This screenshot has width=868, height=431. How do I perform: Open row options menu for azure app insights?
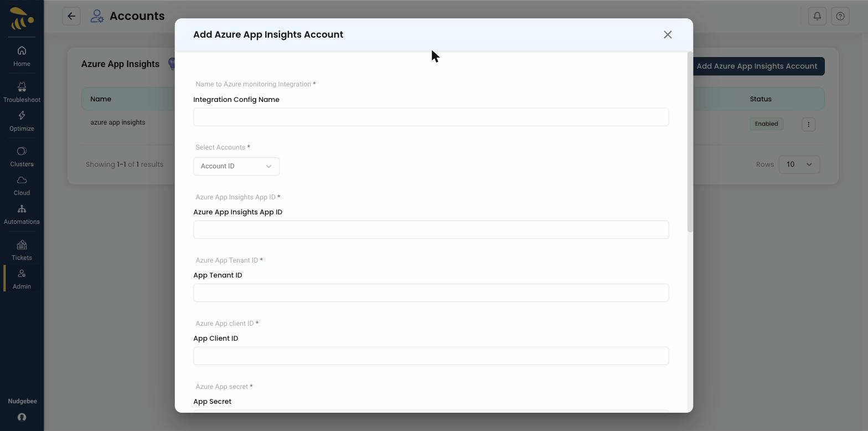pos(808,124)
